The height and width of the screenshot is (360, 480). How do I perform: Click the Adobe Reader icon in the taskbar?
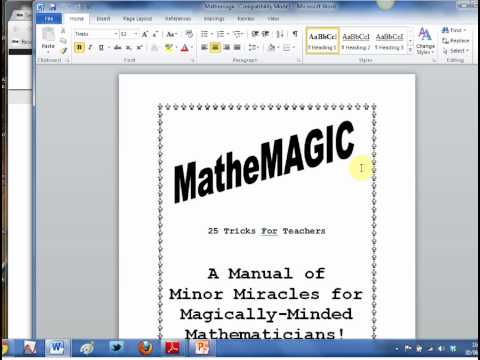[173, 349]
